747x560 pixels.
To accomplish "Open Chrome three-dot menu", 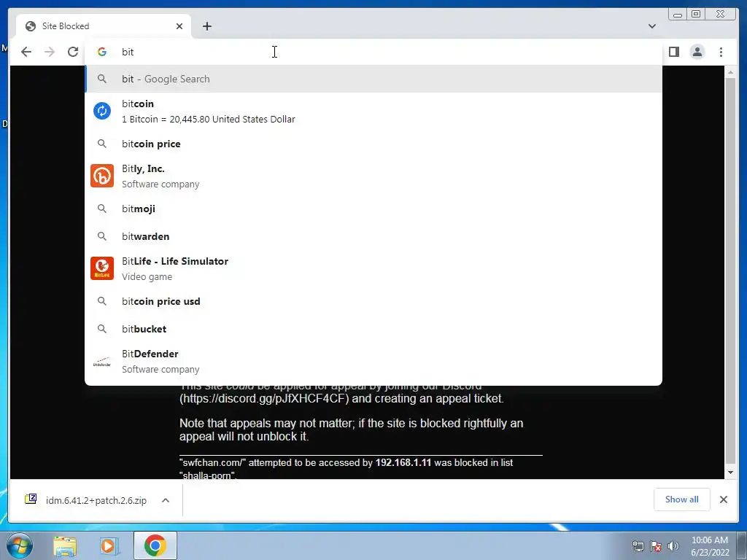I will 721,52.
